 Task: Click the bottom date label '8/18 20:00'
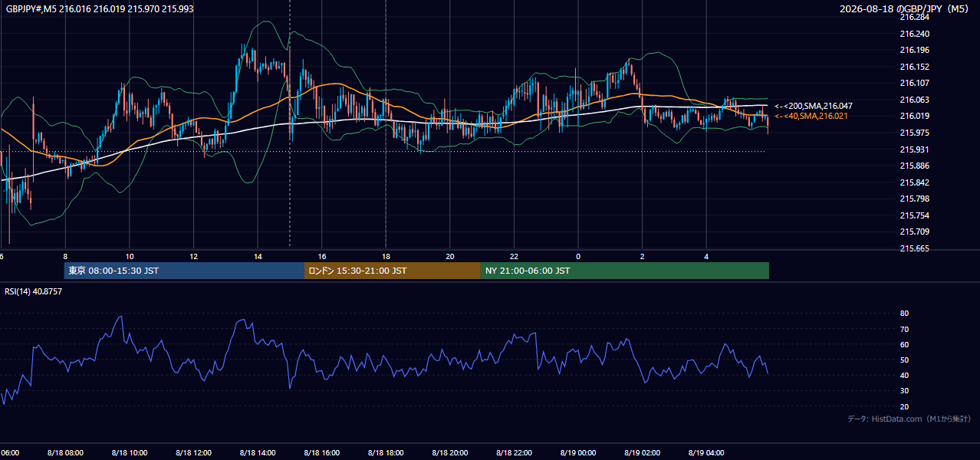click(450, 453)
